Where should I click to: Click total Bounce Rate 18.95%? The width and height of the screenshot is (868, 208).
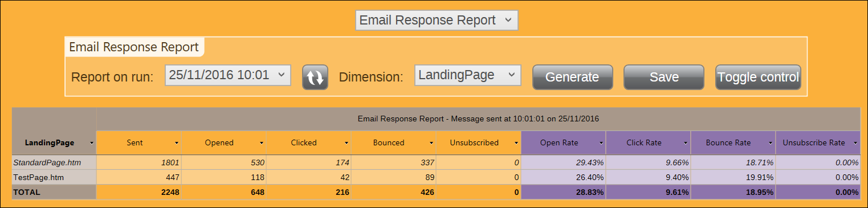point(759,192)
